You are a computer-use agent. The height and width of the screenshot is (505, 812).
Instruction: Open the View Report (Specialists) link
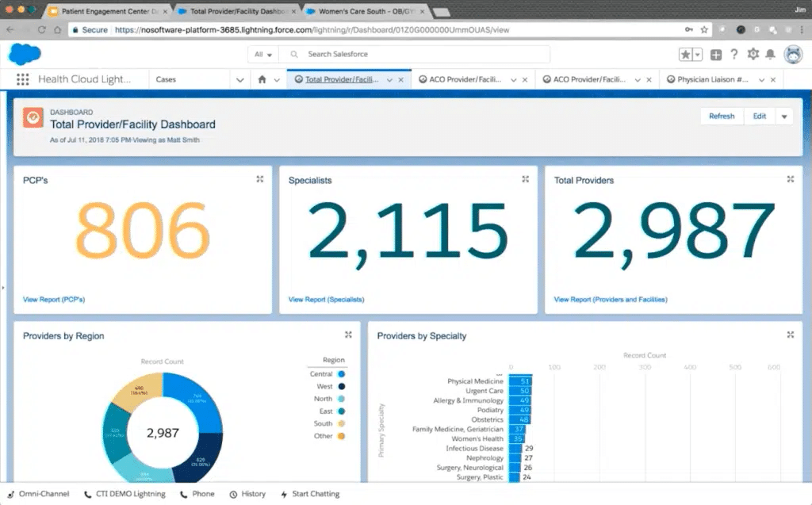pyautogui.click(x=326, y=300)
